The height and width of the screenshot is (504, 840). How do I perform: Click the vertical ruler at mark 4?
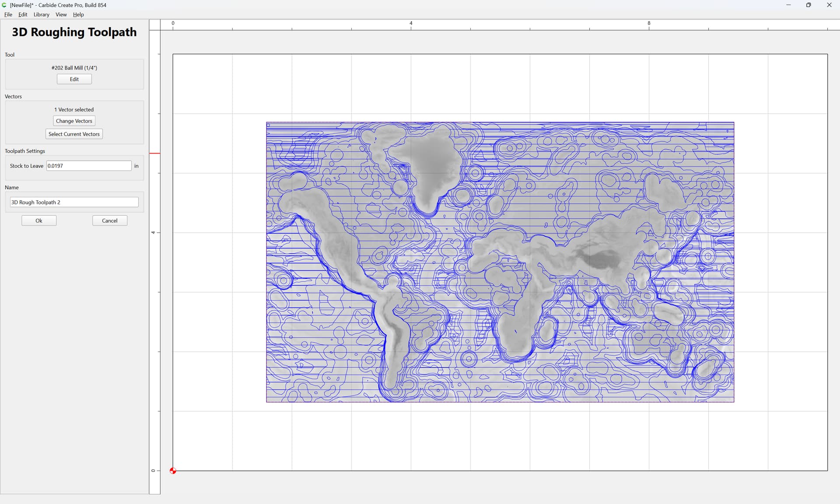coord(154,232)
